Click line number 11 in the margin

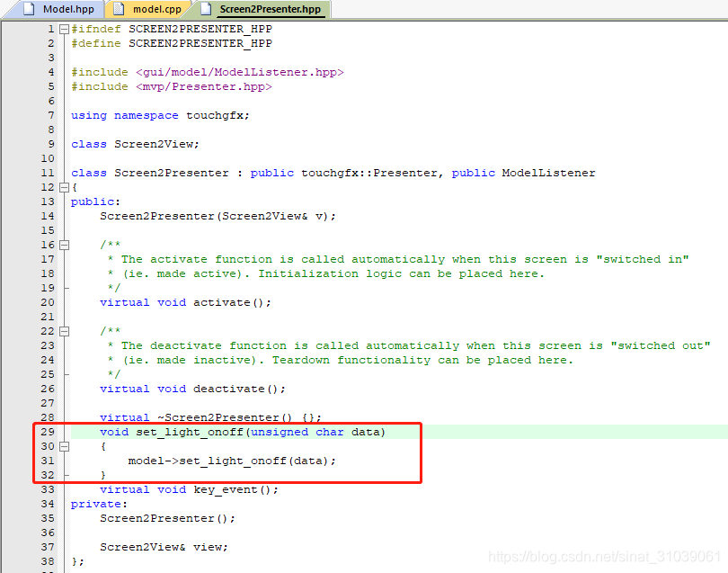[x=48, y=173]
